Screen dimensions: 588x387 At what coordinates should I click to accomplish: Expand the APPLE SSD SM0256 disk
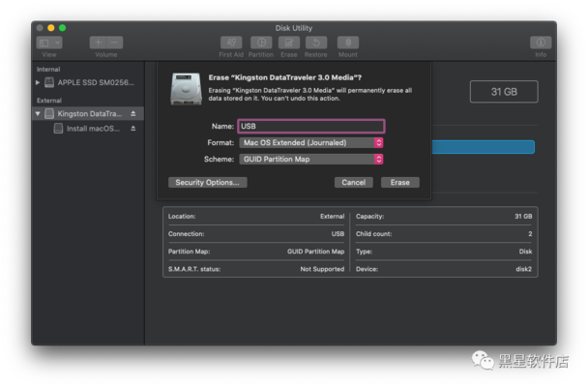(x=38, y=82)
